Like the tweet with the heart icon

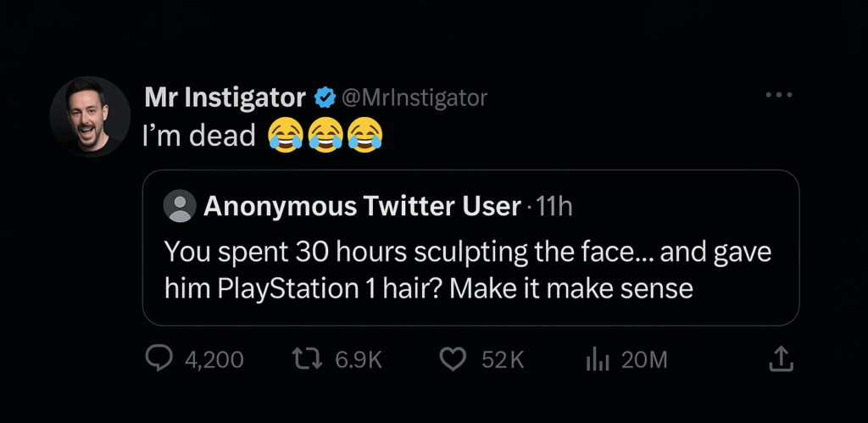tap(453, 359)
